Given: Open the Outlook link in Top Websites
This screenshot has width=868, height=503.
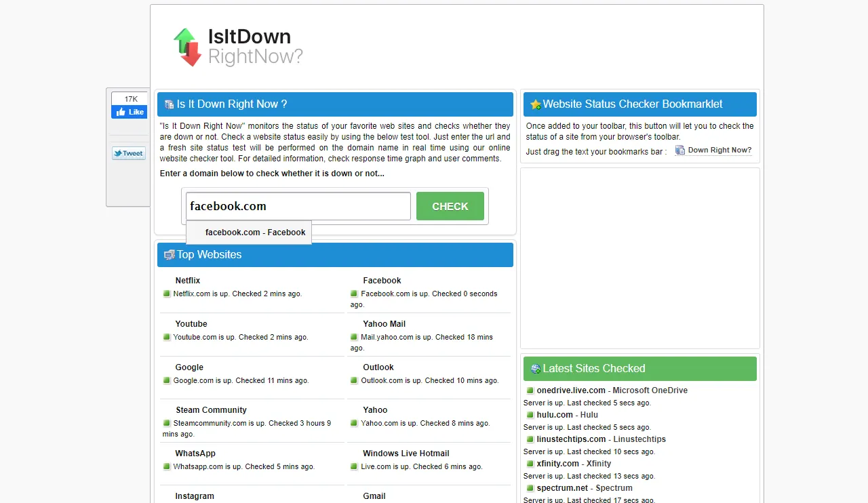Looking at the screenshot, I should (x=378, y=367).
